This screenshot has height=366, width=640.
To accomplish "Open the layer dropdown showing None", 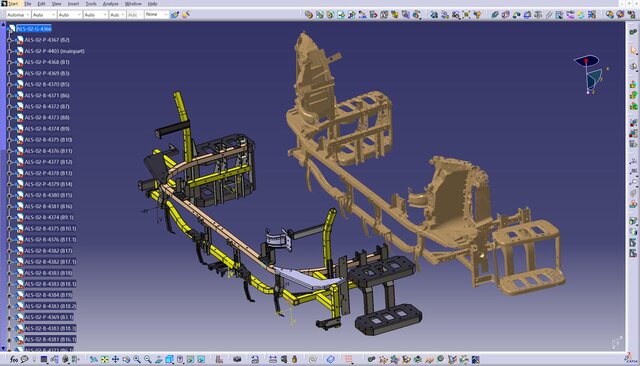I will (156, 15).
